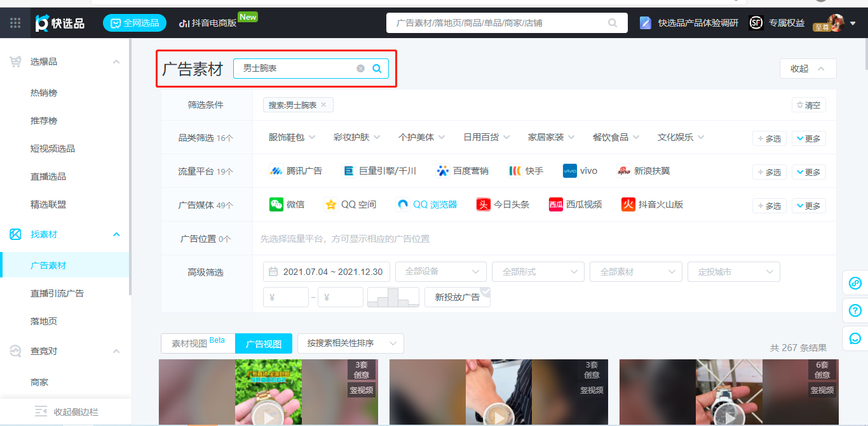Open the apps grid menu icon
The height and width of the screenshot is (426, 868).
[15, 23]
